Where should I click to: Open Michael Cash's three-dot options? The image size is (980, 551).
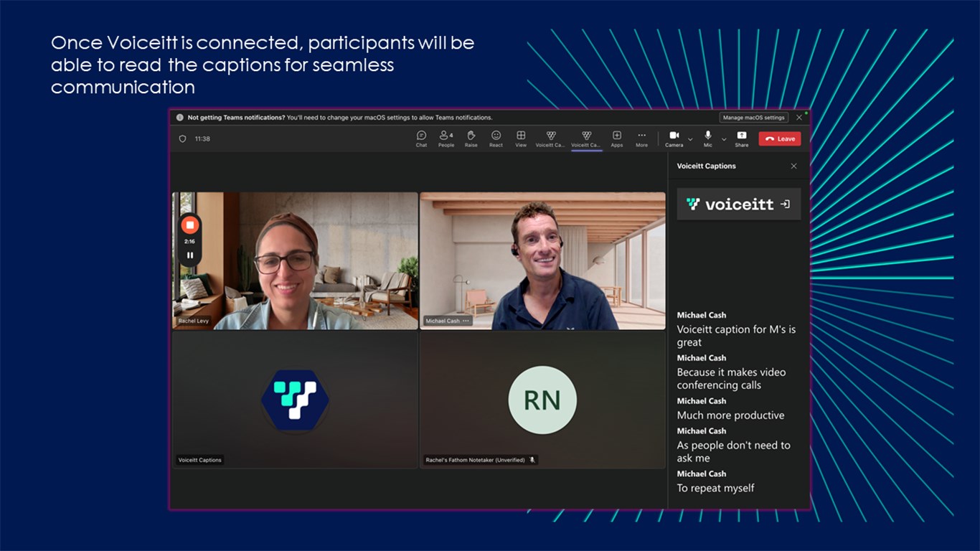(466, 321)
